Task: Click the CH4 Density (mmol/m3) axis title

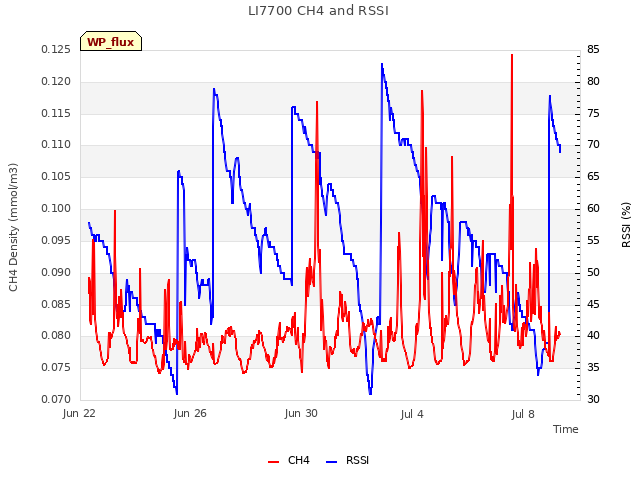Action: 13,227
